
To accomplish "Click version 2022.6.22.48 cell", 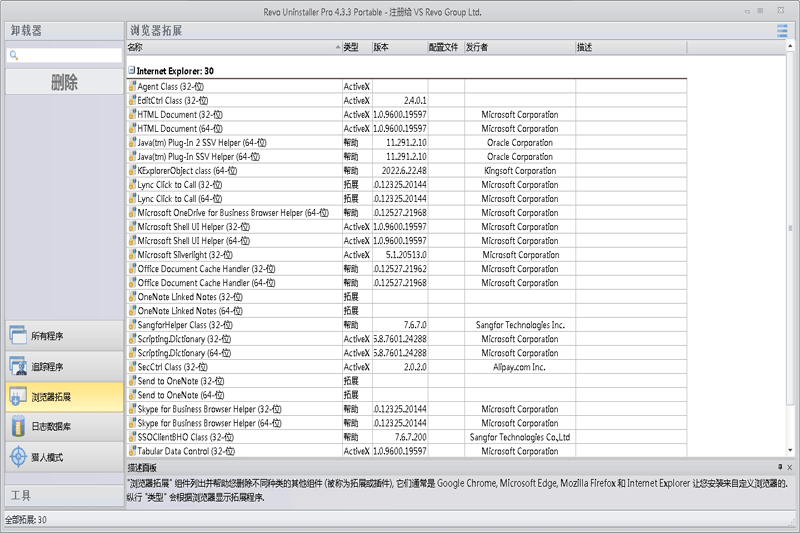I will 400,170.
